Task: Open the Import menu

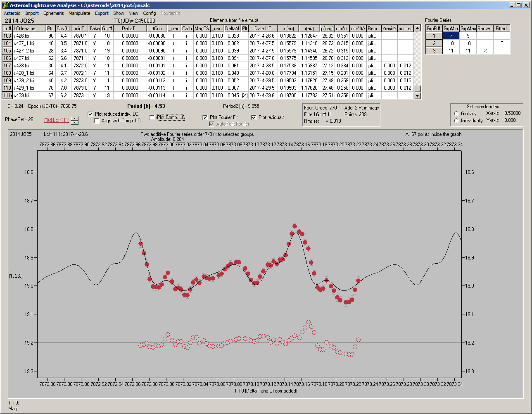Action: click(x=32, y=13)
